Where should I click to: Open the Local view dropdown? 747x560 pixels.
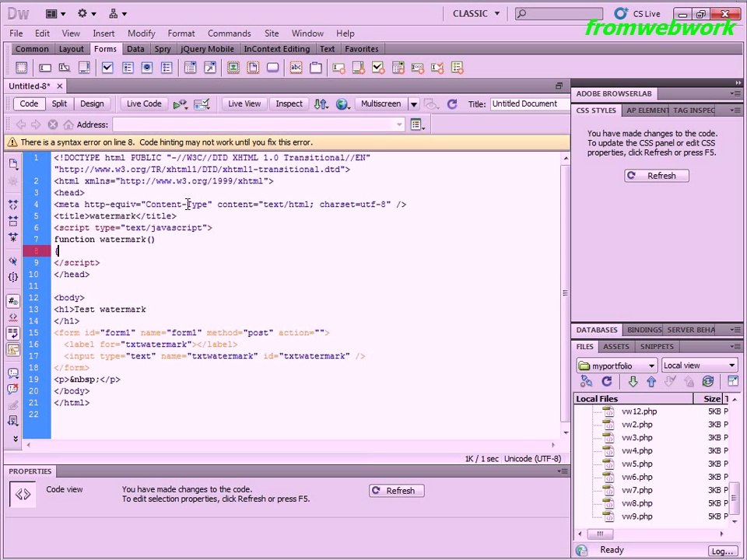[x=700, y=366]
